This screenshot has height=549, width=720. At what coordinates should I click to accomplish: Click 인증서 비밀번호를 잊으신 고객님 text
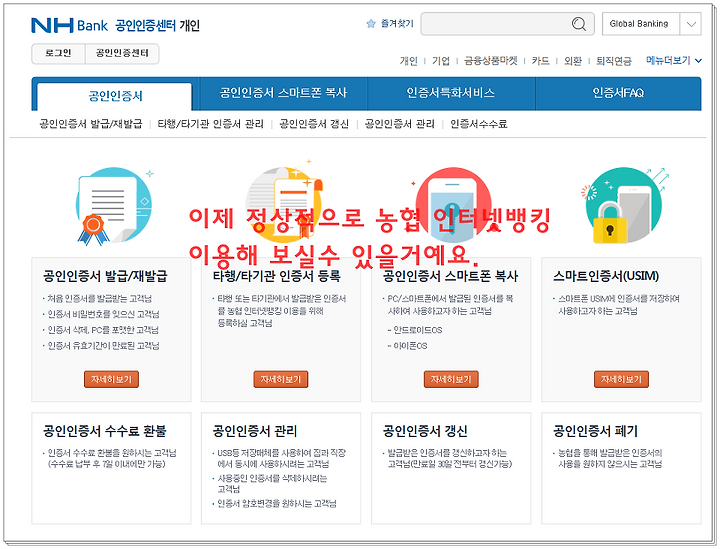103,314
